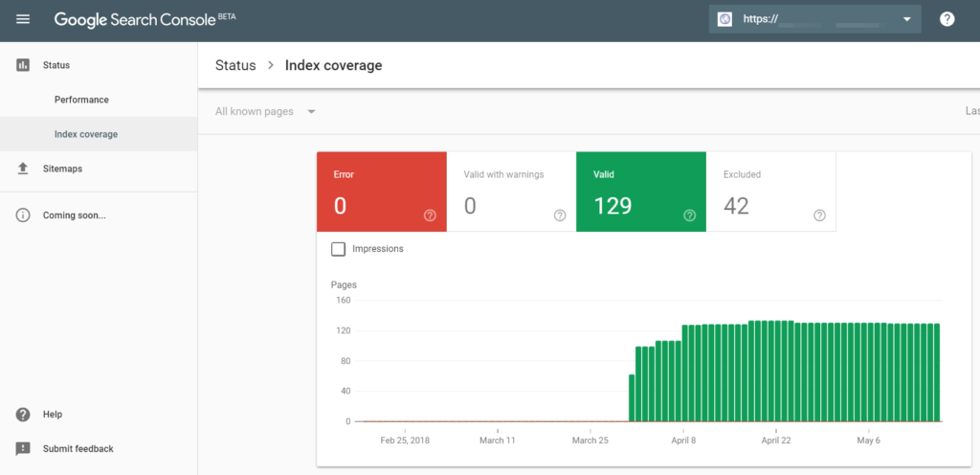
Task: Select Index coverage in the sidebar
Action: click(x=99, y=134)
